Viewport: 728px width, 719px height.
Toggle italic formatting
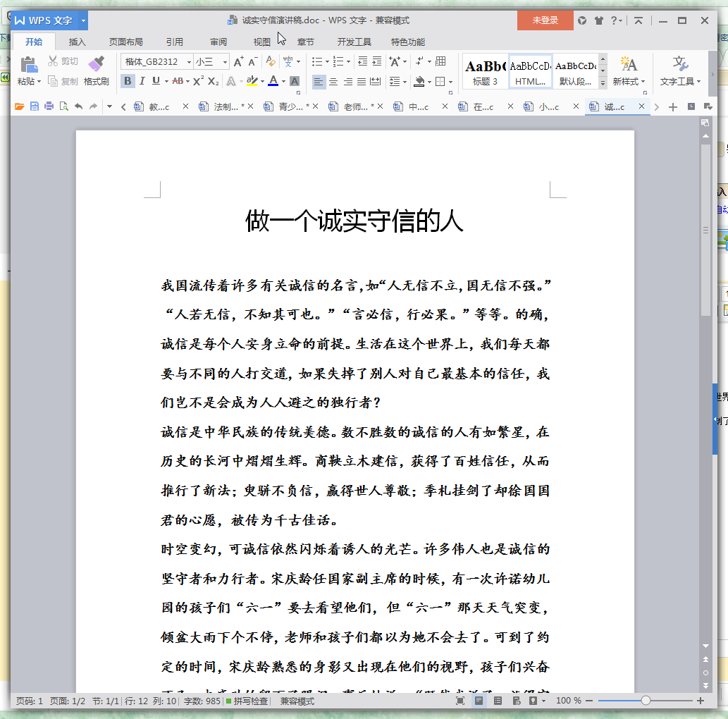pyautogui.click(x=142, y=81)
